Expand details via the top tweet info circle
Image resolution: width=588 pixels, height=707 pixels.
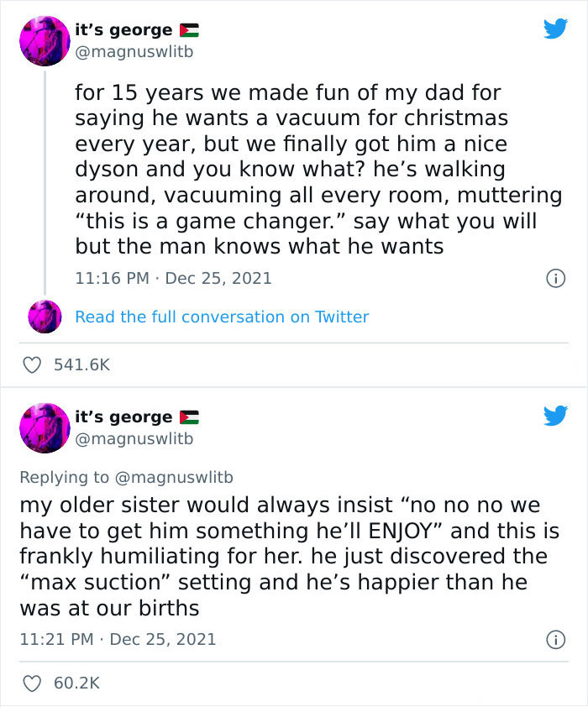point(556,278)
